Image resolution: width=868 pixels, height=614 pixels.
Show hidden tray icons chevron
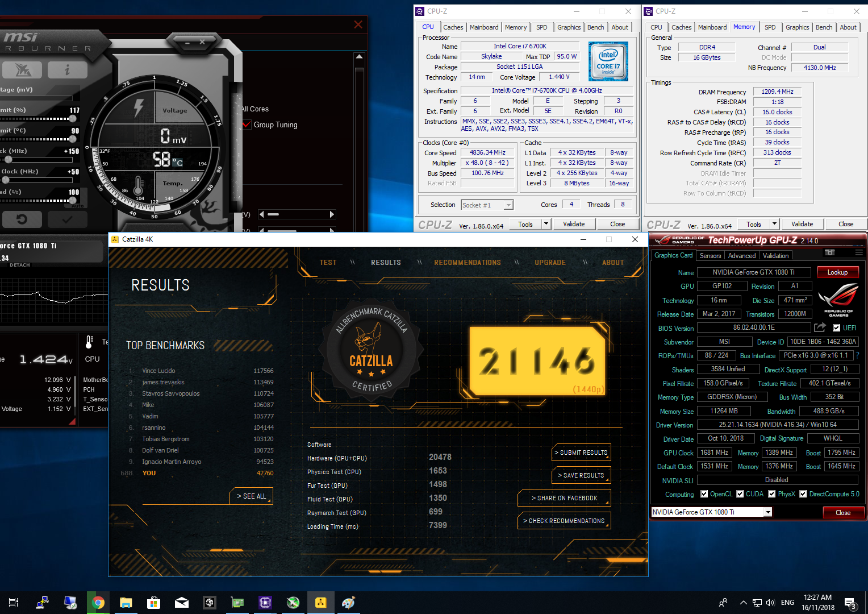(743, 603)
